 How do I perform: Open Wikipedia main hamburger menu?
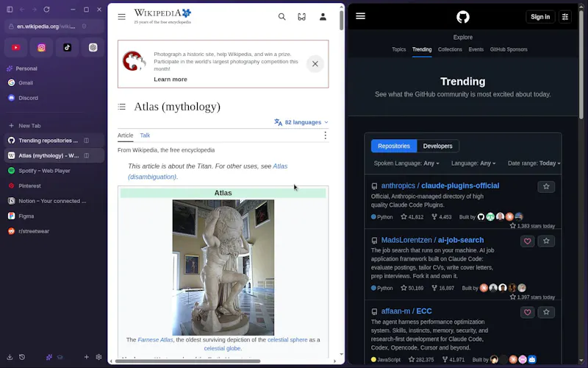click(x=121, y=16)
